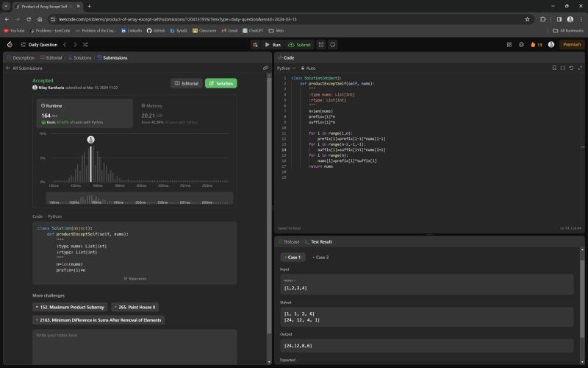Open the settings gear icon
This screenshot has width=588, height=368.
pyautogui.click(x=521, y=45)
